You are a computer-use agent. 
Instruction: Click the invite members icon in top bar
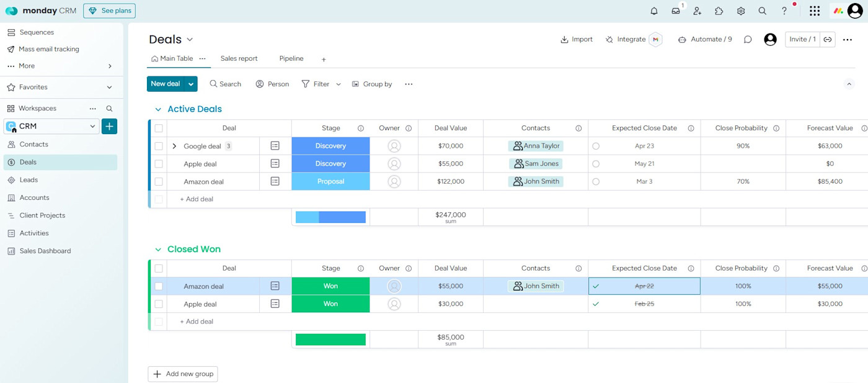(697, 11)
